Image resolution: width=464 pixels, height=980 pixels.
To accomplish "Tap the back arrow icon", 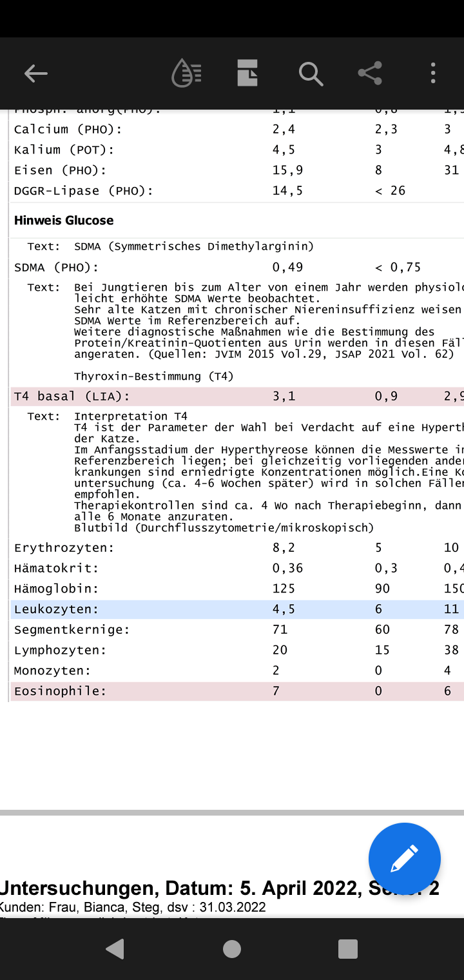I will (36, 73).
